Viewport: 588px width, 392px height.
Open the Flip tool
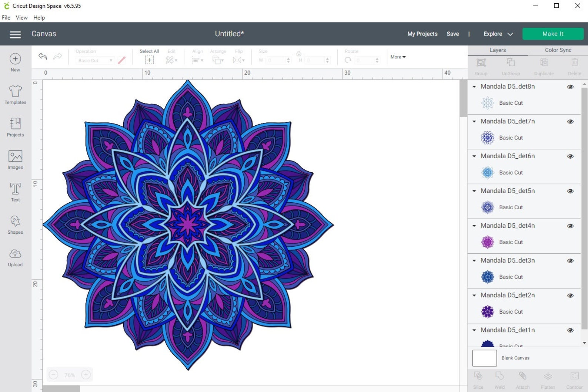(x=238, y=60)
